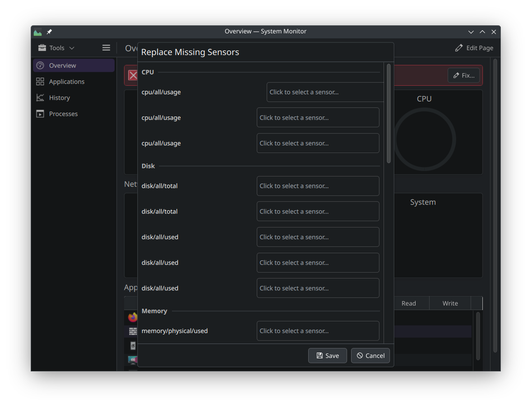Open the Processes page via its icon
Image resolution: width=532 pixels, height=408 pixels.
[40, 114]
